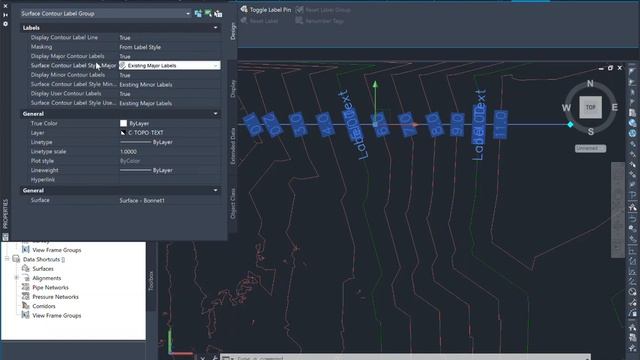This screenshot has width=640, height=360.
Task: Restore the drawing viewport window
Action: coord(610,68)
